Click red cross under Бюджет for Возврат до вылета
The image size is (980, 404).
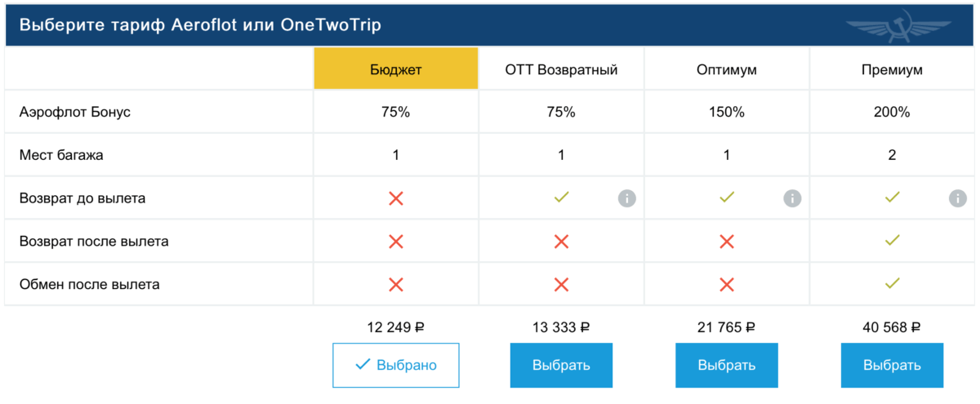396,198
